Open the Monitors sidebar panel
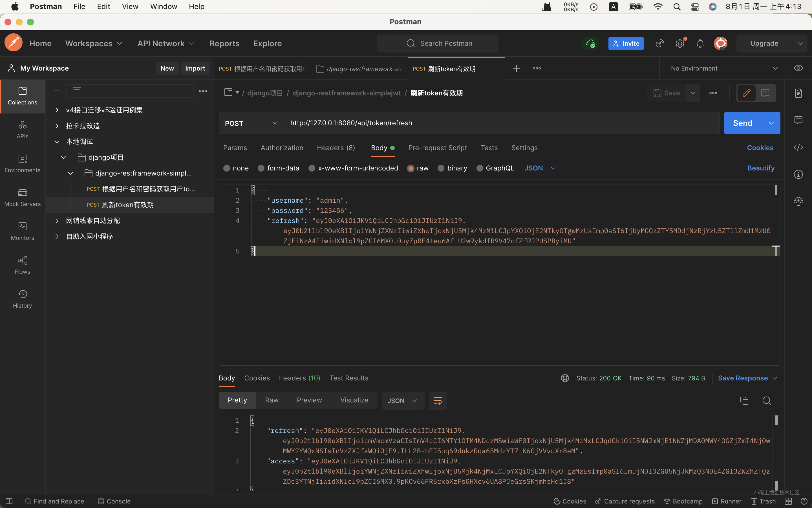Viewport: 812px width, 508px height. pyautogui.click(x=23, y=232)
